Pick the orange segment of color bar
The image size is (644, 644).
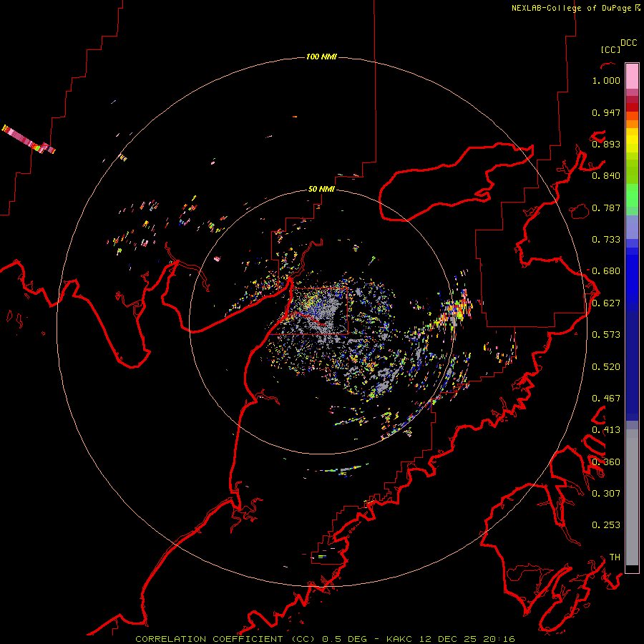pos(632,124)
